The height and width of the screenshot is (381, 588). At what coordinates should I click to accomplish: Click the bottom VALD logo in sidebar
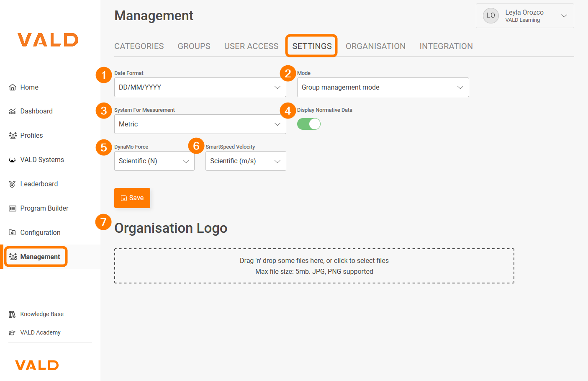click(37, 365)
